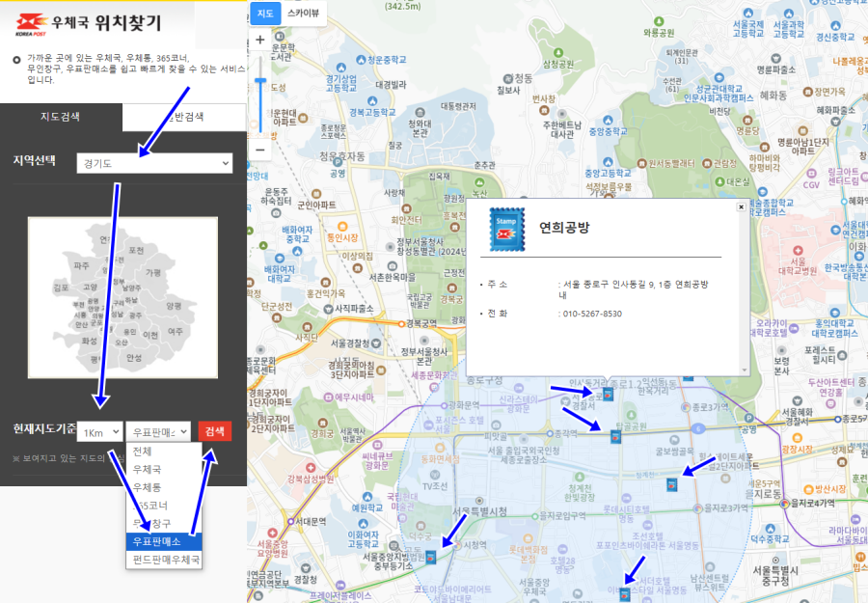Click the map zoom level slider handle
The width and height of the screenshot is (868, 603).
coord(260,81)
